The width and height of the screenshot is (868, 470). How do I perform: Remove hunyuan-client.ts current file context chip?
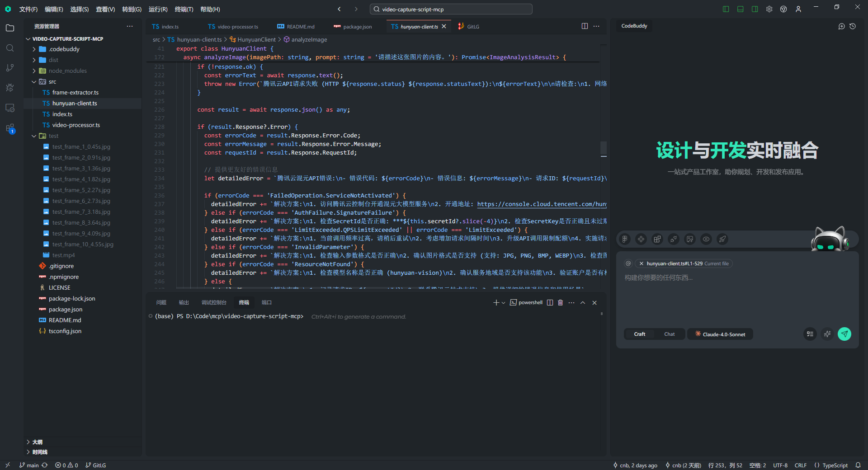[x=641, y=263]
